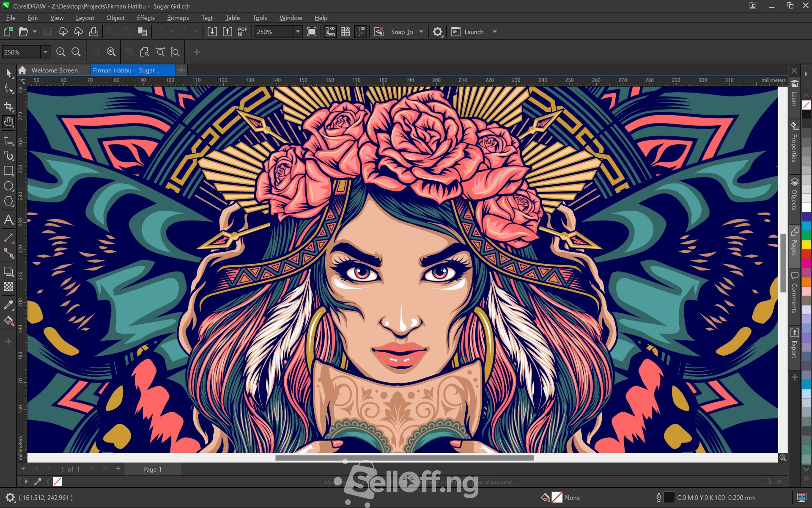Select the Shape edit tool
Viewport: 812px width, 508px height.
(8, 89)
